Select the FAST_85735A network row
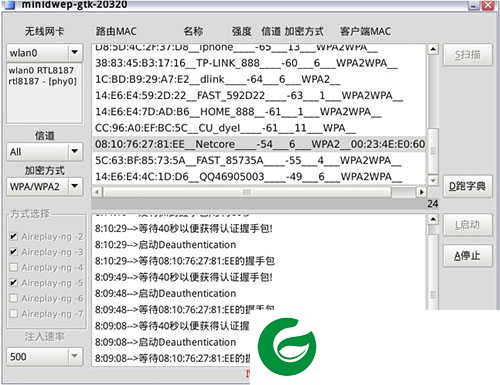 pyautogui.click(x=259, y=160)
